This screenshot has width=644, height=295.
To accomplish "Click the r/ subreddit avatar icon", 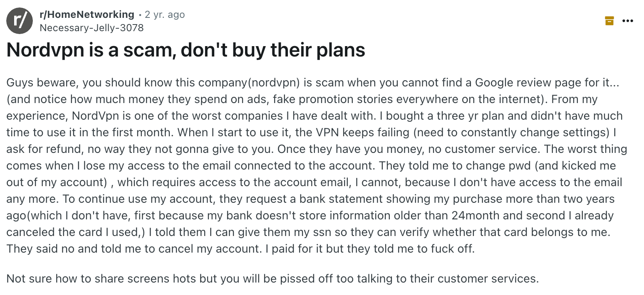I will point(20,21).
